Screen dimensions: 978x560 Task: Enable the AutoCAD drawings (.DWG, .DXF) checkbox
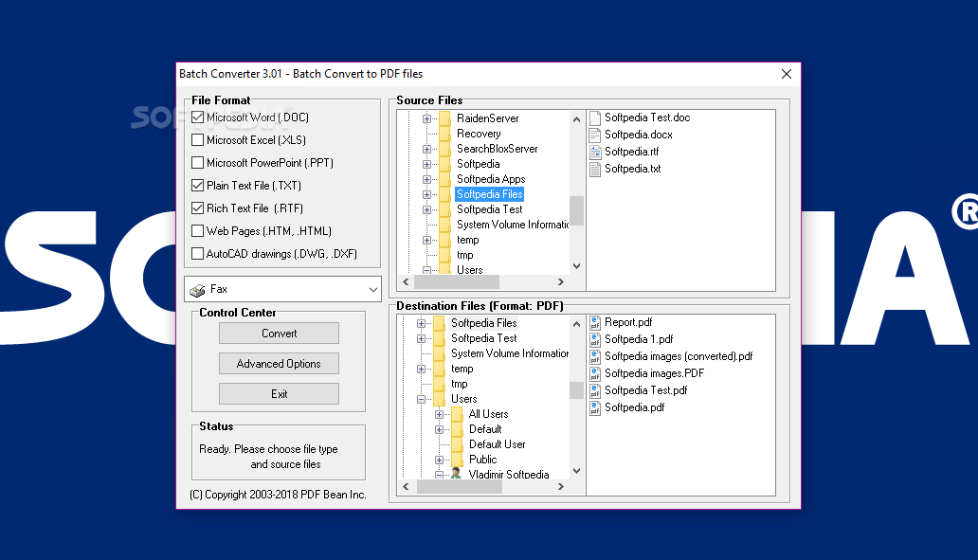point(198,254)
